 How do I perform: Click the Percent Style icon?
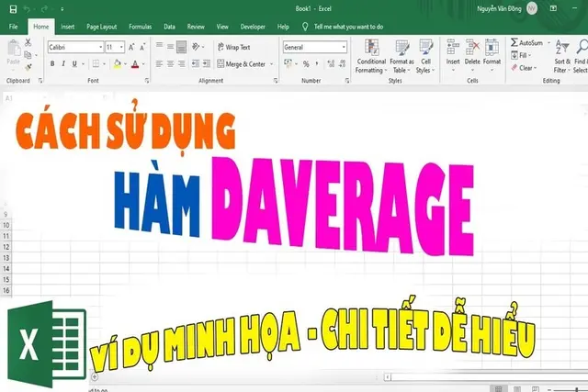tap(306, 64)
